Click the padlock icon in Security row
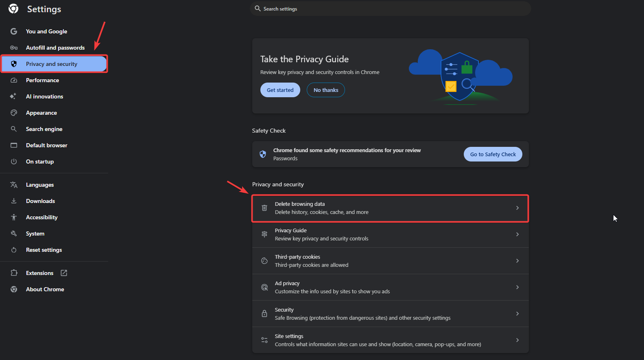The image size is (644, 360). 264,314
